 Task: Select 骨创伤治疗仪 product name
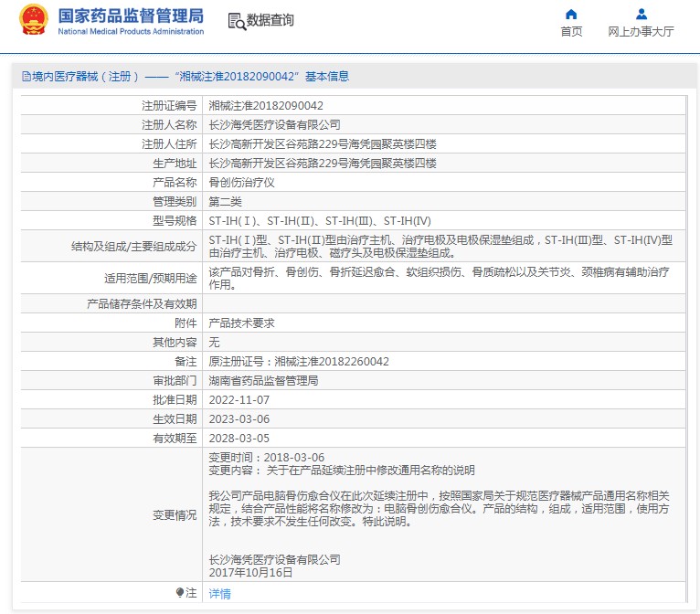click(241, 183)
